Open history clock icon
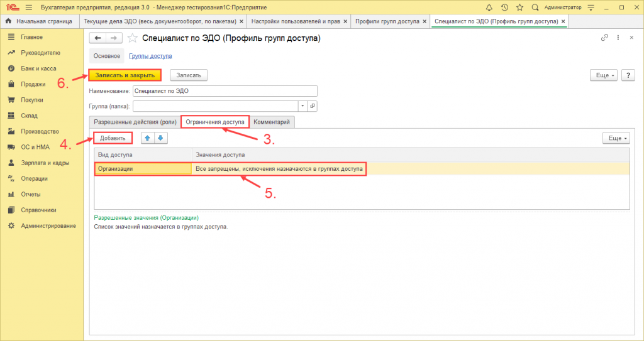644x341 pixels. point(504,8)
